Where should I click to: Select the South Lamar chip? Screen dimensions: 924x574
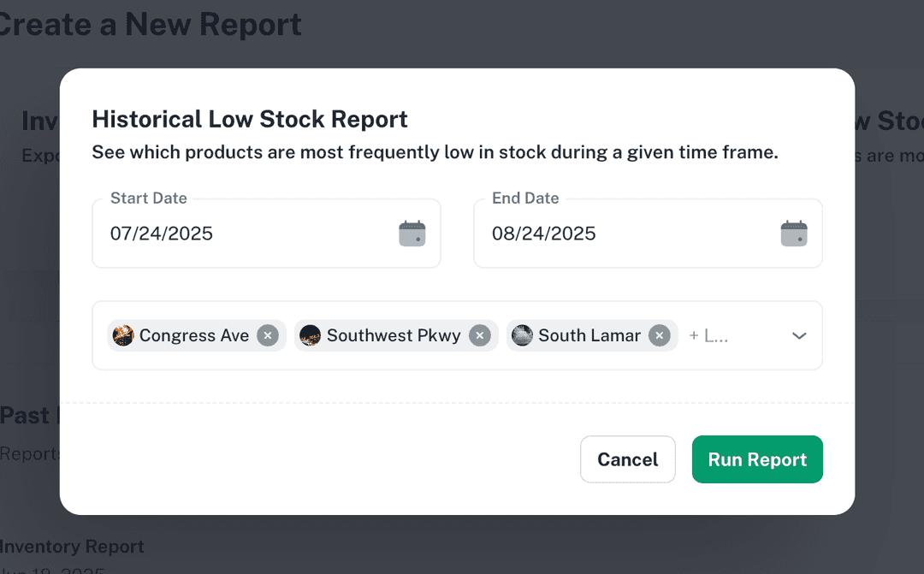pyautogui.click(x=589, y=335)
